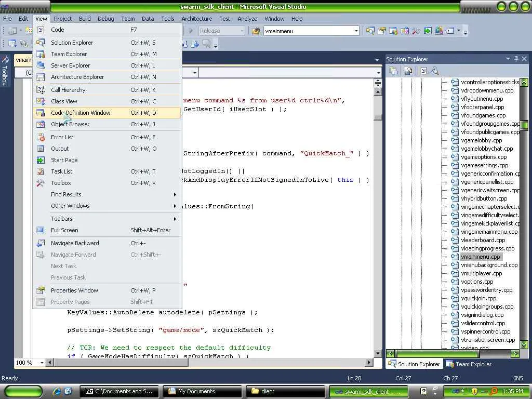Expand Find Results submenu
Viewport: 532px width, 399px height.
point(108,194)
